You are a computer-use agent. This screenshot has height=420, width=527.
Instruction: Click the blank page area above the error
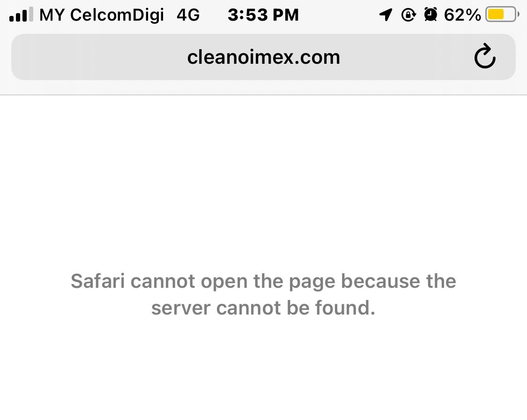point(263,181)
